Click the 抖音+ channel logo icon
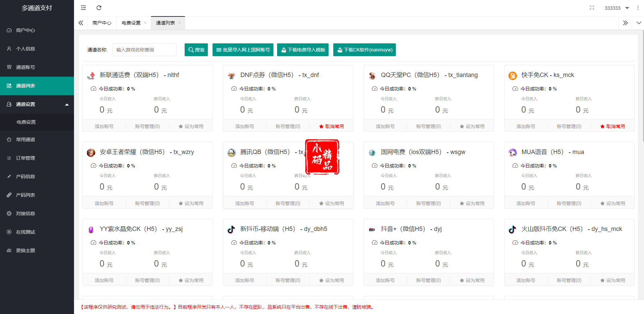The width and height of the screenshot is (644, 314). (x=372, y=230)
